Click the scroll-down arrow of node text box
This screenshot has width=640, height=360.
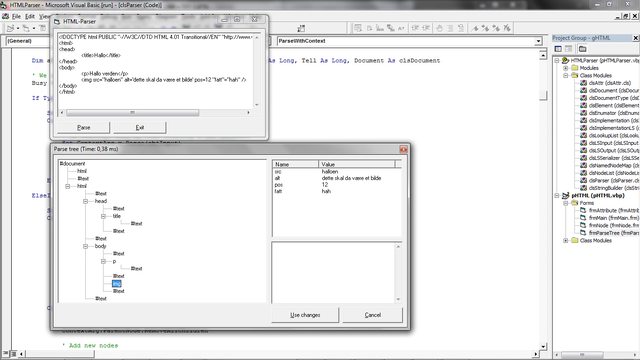[398, 299]
